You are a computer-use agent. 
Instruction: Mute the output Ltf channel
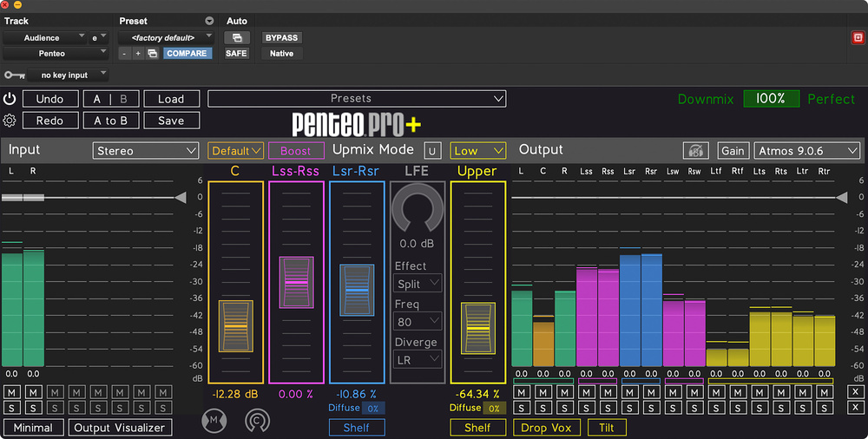(716, 392)
